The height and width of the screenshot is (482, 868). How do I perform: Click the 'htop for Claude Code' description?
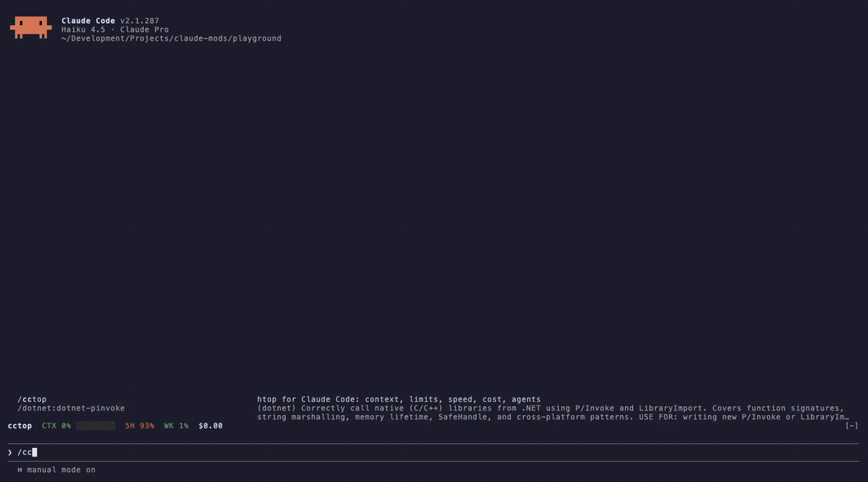click(x=399, y=399)
